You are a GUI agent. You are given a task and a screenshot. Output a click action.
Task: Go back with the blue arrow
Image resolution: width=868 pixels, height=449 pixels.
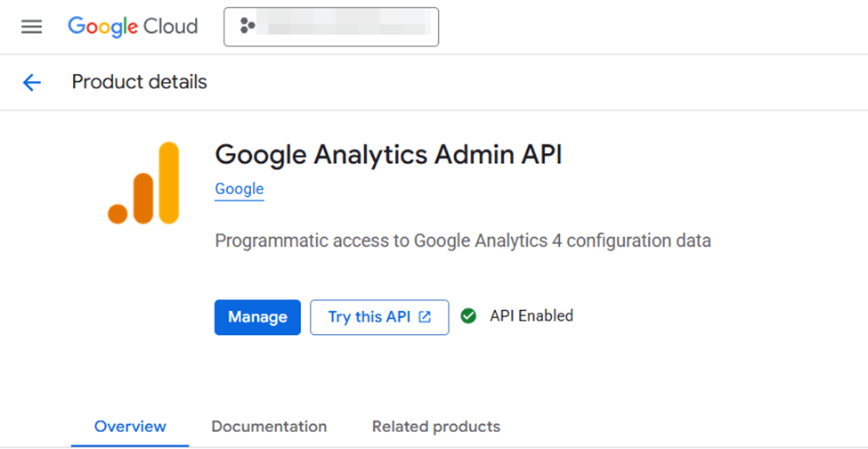pyautogui.click(x=31, y=83)
